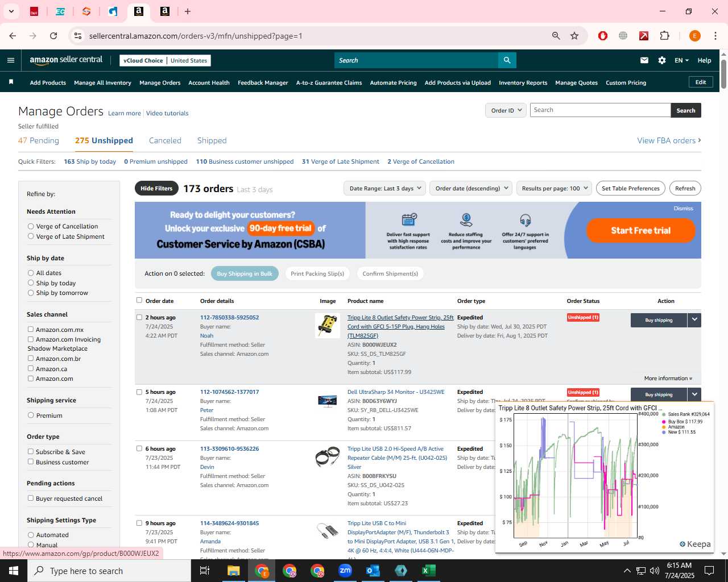
Task: Open Excel from the taskbar
Action: (x=429, y=571)
